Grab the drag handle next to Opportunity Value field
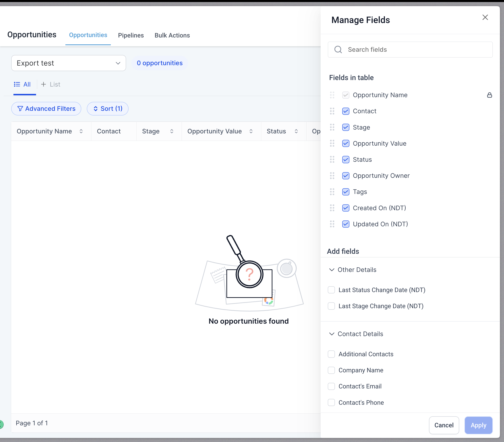 pos(332,143)
